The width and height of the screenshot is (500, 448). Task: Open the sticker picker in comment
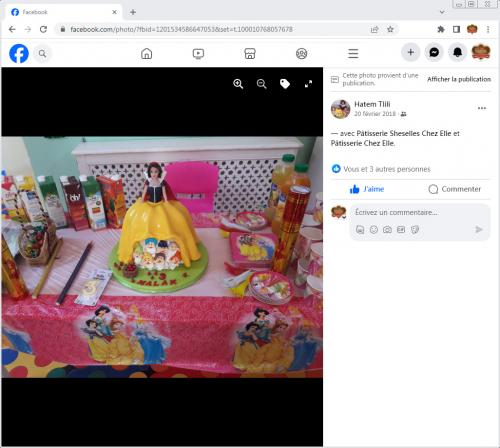pos(415,229)
